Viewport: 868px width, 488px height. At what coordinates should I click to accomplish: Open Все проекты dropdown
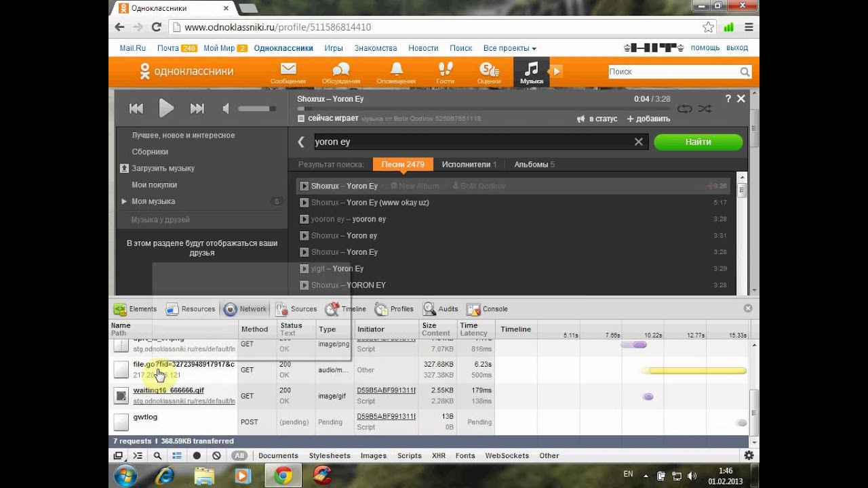[510, 48]
